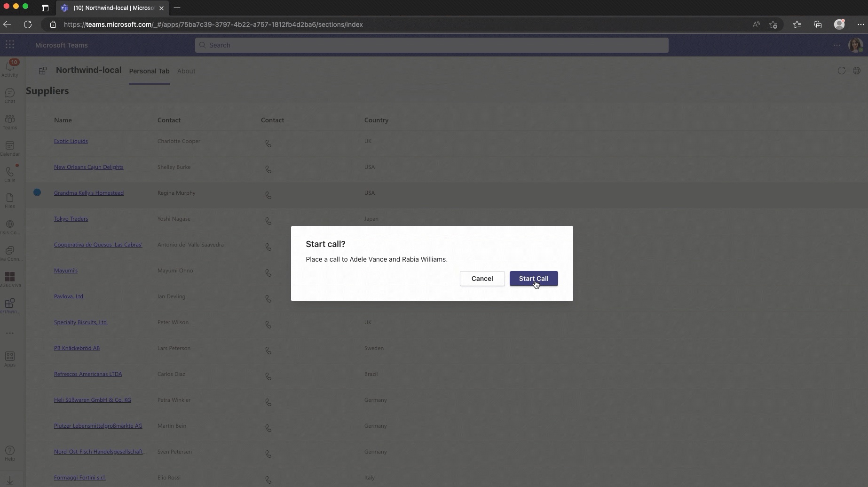Click the download desktop app icon
The height and width of the screenshot is (487, 868).
(x=10, y=480)
